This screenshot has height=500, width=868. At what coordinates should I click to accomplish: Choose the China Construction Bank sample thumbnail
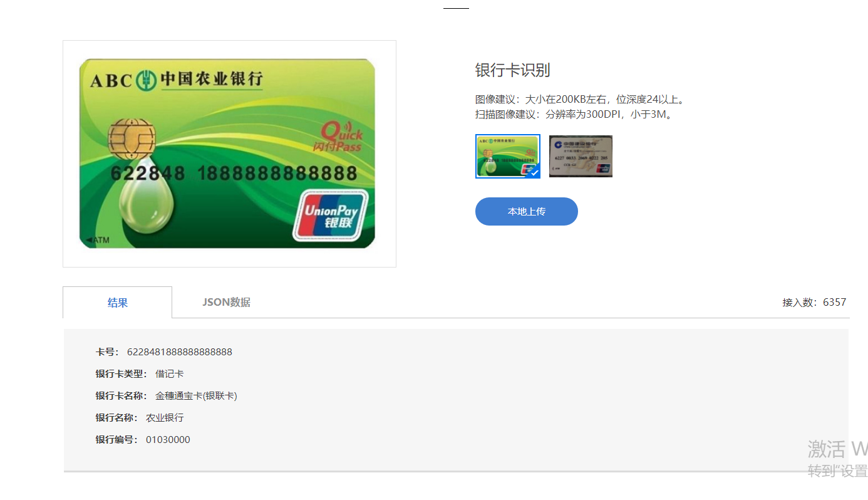581,157
